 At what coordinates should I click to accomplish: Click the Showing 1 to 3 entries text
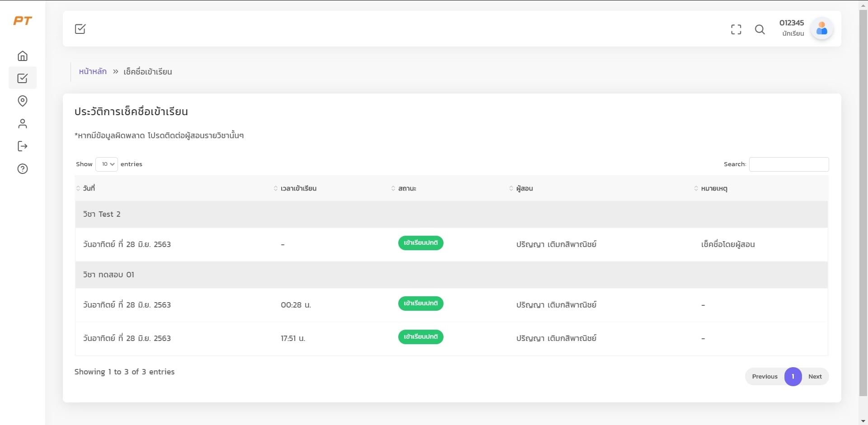124,372
